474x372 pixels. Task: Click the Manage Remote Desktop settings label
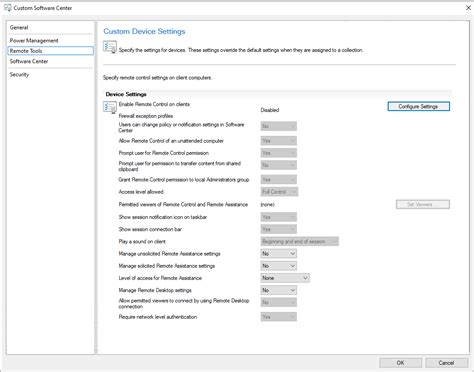[155, 290]
